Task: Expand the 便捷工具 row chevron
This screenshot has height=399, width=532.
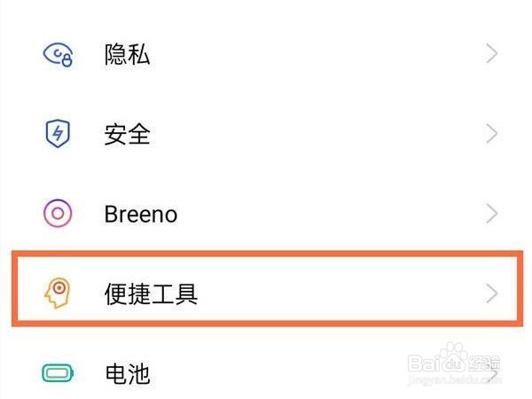Action: click(492, 293)
